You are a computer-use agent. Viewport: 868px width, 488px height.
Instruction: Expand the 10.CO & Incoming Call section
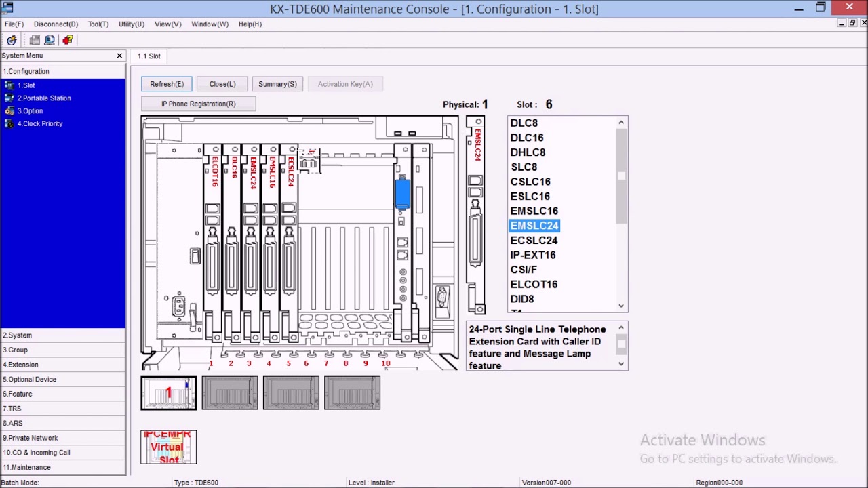(x=62, y=453)
